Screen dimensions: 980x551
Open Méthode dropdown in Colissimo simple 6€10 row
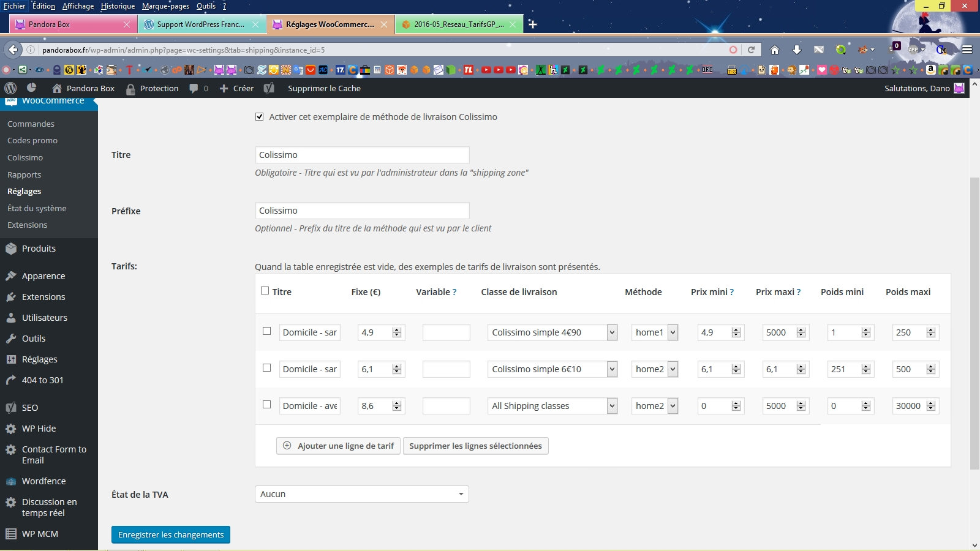point(655,369)
